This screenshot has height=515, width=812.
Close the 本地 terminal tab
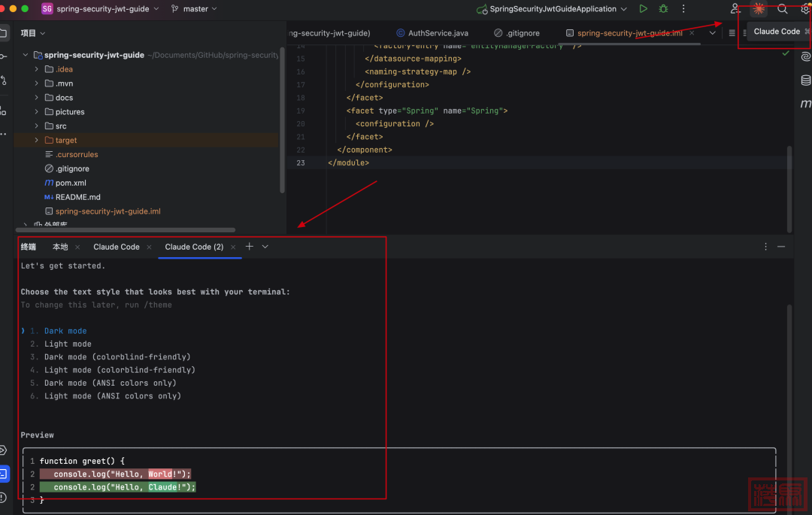[77, 247]
